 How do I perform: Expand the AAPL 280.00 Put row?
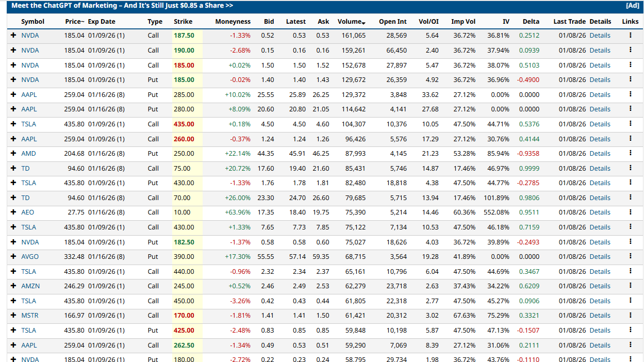pos(13,109)
